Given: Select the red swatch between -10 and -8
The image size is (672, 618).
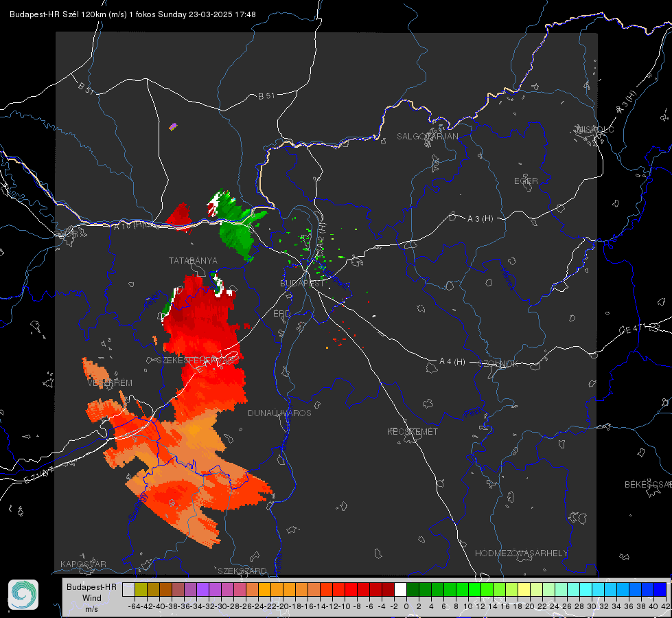Looking at the screenshot, I should pos(351,589).
